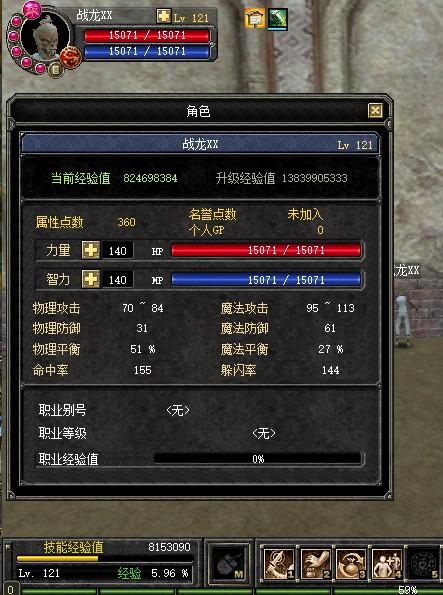Open the small 目 round button under the portrait
Image resolution: width=443 pixels, height=595 pixels.
click(55, 70)
